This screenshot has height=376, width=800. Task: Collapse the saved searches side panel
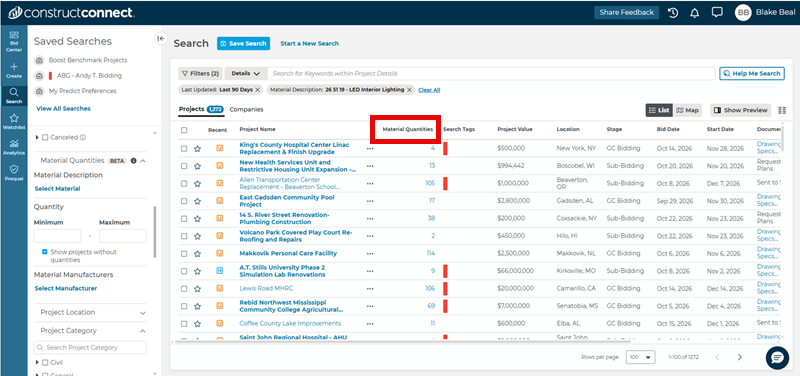(x=161, y=38)
